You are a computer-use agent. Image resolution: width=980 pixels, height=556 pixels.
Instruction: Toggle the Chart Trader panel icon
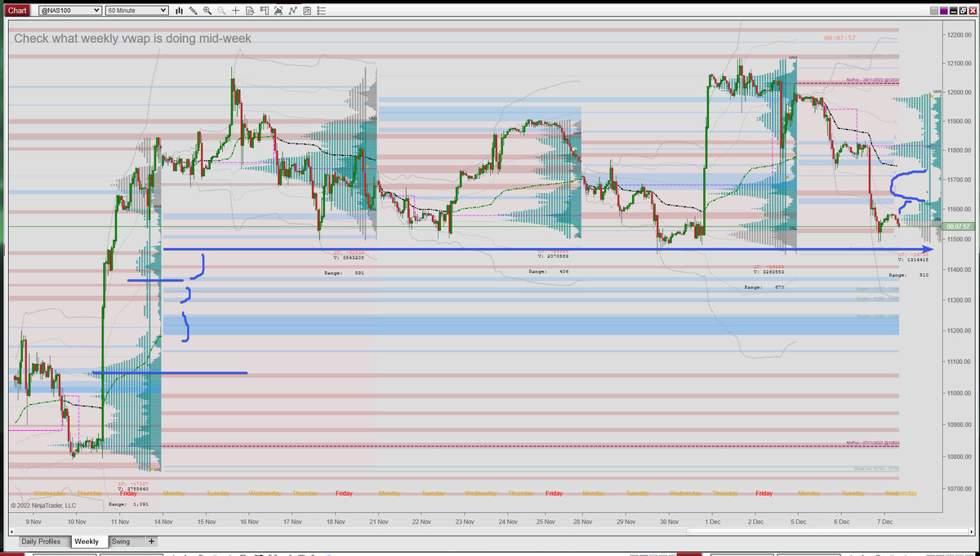265,11
